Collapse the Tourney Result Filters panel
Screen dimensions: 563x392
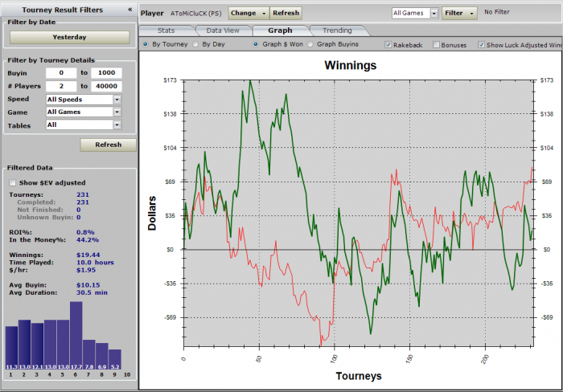130,10
